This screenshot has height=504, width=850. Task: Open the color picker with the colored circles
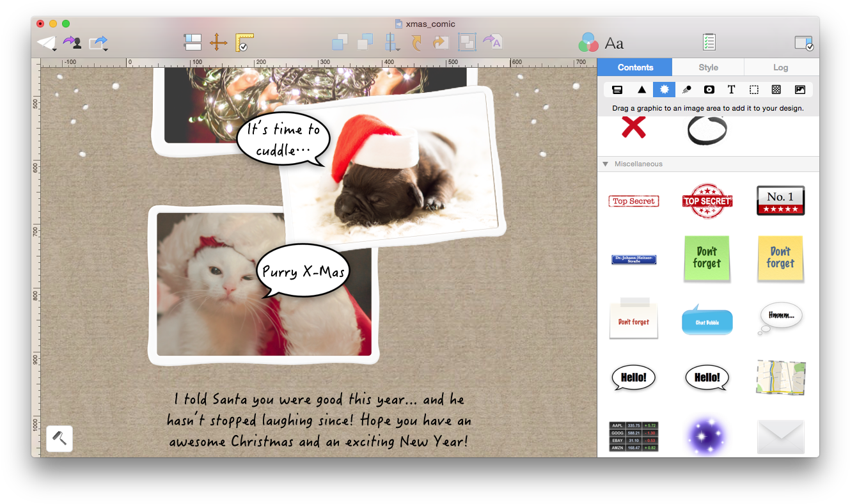tap(588, 42)
